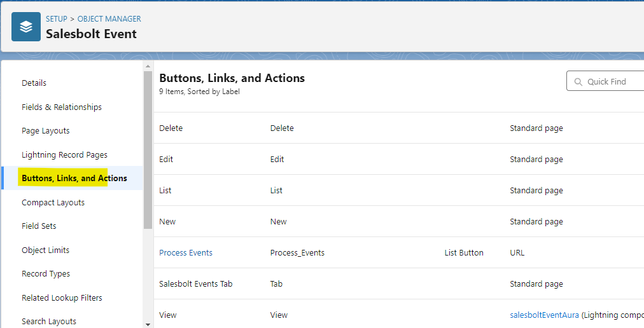Image resolution: width=644 pixels, height=328 pixels.
Task: Open Lightning Record Pages section
Action: click(x=64, y=154)
